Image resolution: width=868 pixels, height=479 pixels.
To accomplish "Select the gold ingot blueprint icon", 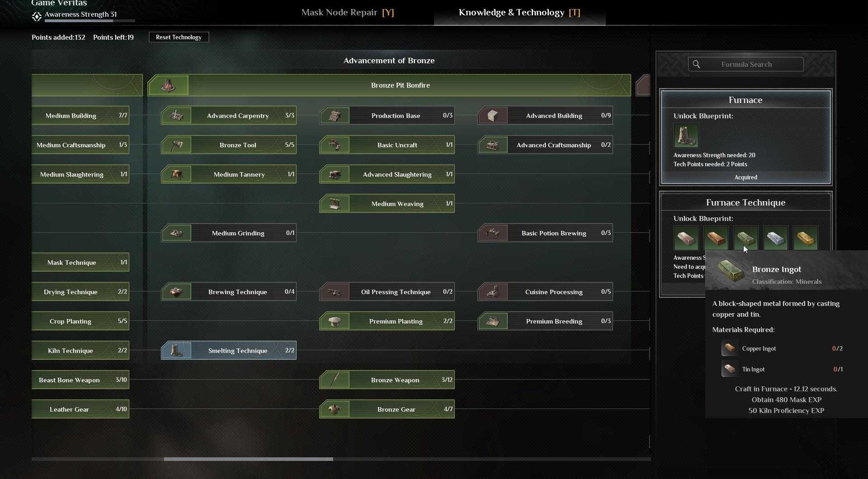I will (x=805, y=238).
